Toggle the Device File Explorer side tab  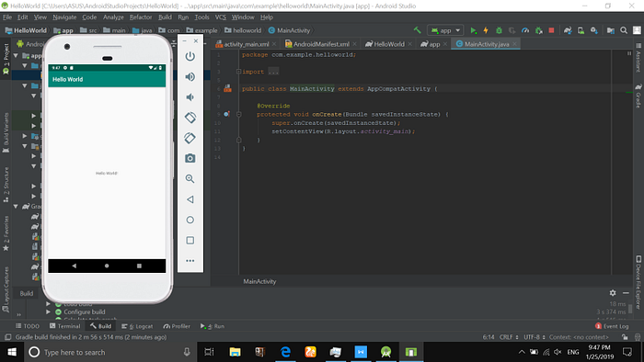tap(638, 282)
